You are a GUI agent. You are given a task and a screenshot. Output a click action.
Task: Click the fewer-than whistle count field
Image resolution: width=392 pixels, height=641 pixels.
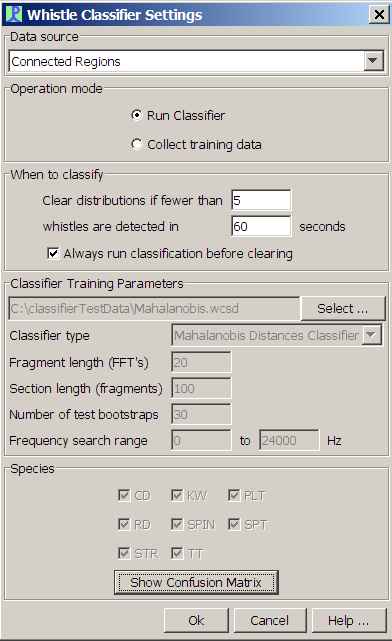(x=261, y=200)
